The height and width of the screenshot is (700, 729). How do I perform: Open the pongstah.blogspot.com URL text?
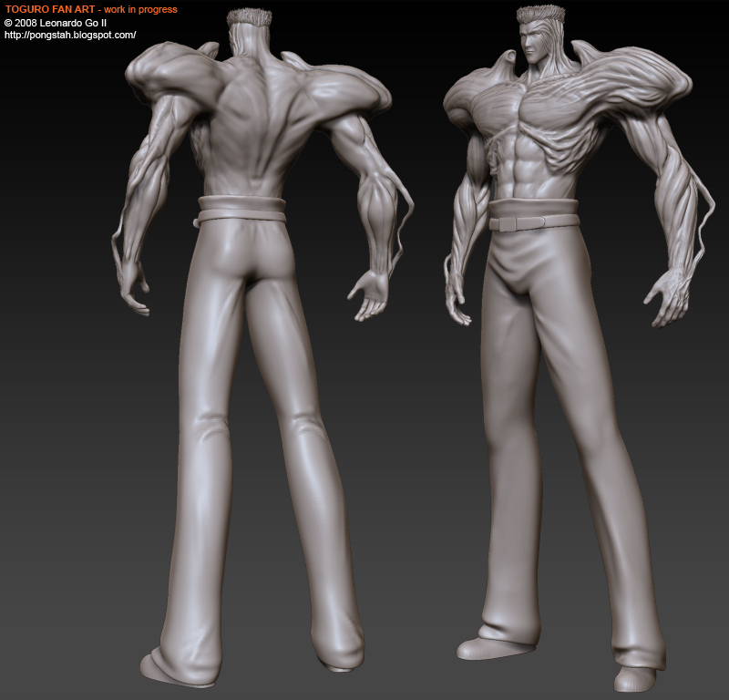70,35
